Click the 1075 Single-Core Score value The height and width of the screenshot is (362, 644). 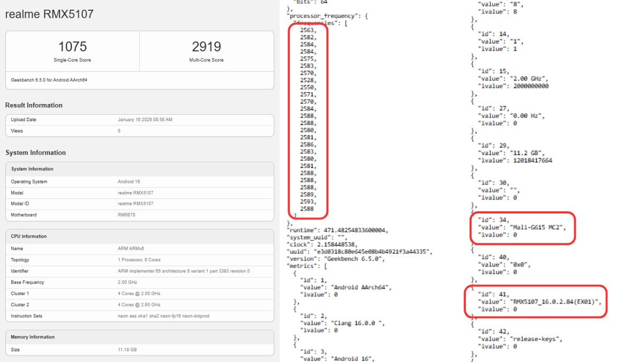(x=72, y=47)
